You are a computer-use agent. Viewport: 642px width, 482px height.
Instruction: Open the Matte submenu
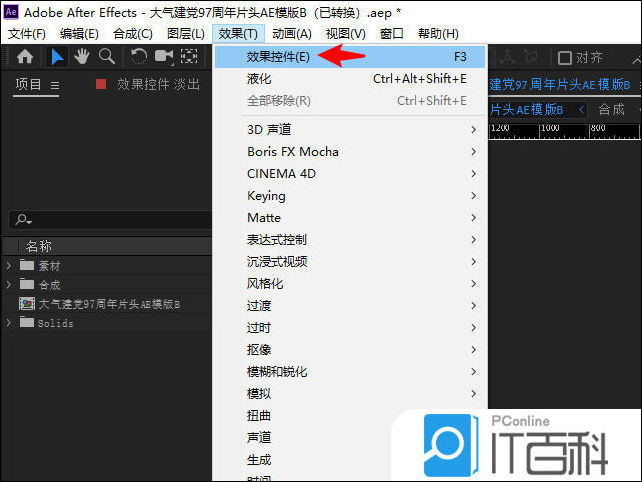[x=351, y=217]
